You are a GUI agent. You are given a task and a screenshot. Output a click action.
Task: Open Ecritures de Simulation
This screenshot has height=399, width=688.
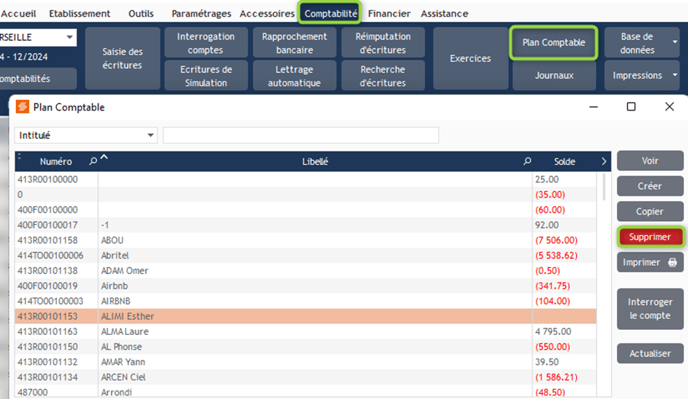pyautogui.click(x=206, y=75)
